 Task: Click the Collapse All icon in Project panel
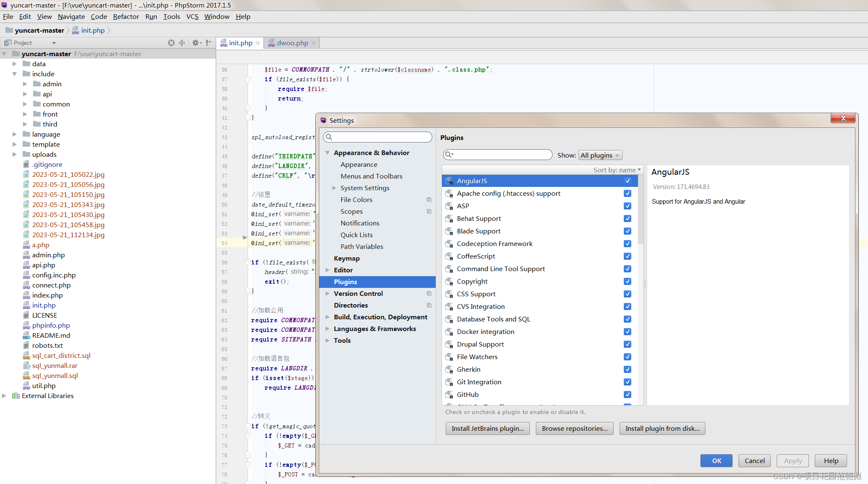coord(182,43)
